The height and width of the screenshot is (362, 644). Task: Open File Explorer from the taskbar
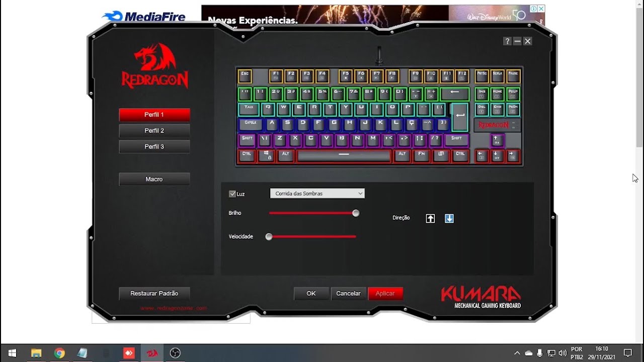pos(36,353)
